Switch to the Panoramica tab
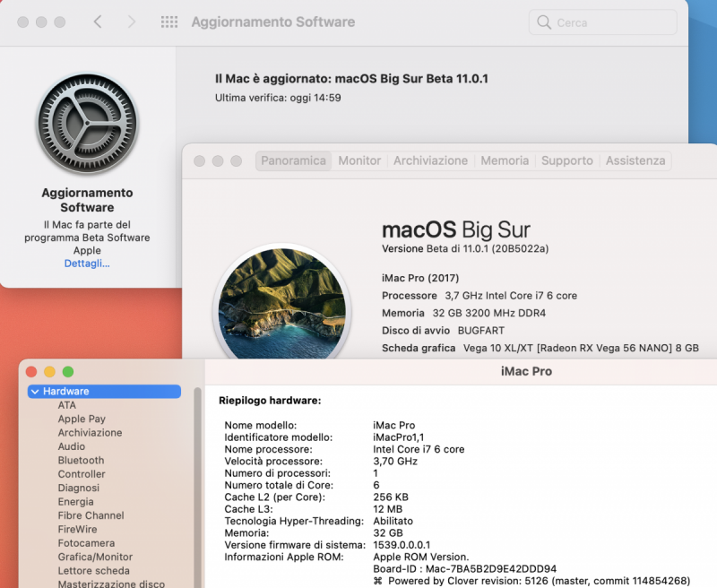717x588 pixels. tap(293, 161)
